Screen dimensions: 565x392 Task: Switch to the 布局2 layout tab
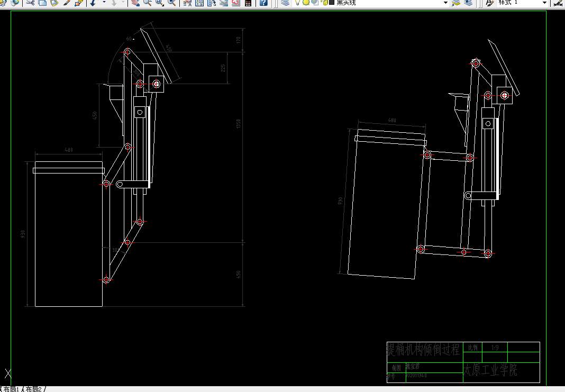point(33,389)
